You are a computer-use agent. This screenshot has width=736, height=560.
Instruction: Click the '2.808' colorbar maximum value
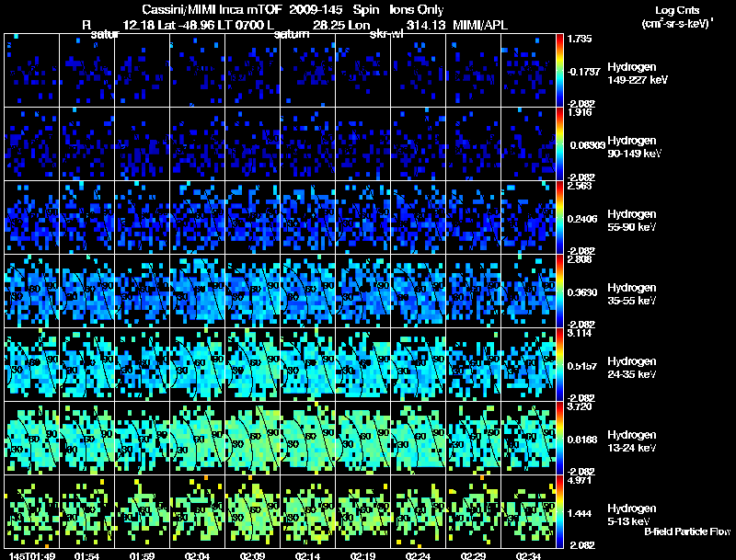pyautogui.click(x=580, y=259)
